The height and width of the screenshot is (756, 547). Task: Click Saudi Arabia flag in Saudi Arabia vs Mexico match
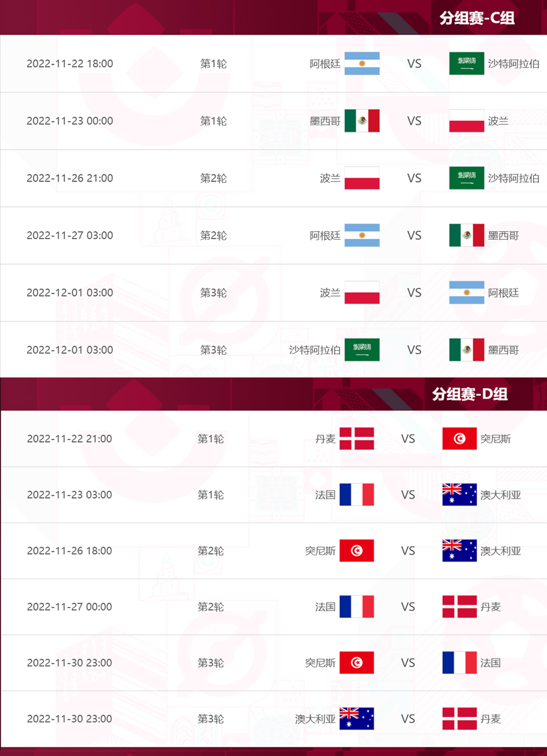tap(362, 350)
